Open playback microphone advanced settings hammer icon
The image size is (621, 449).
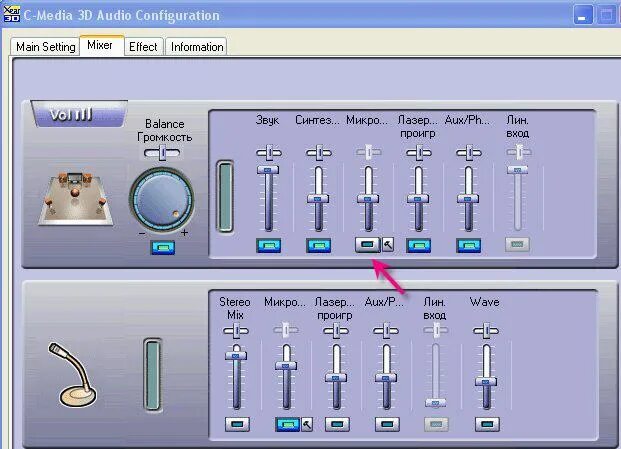tap(388, 245)
